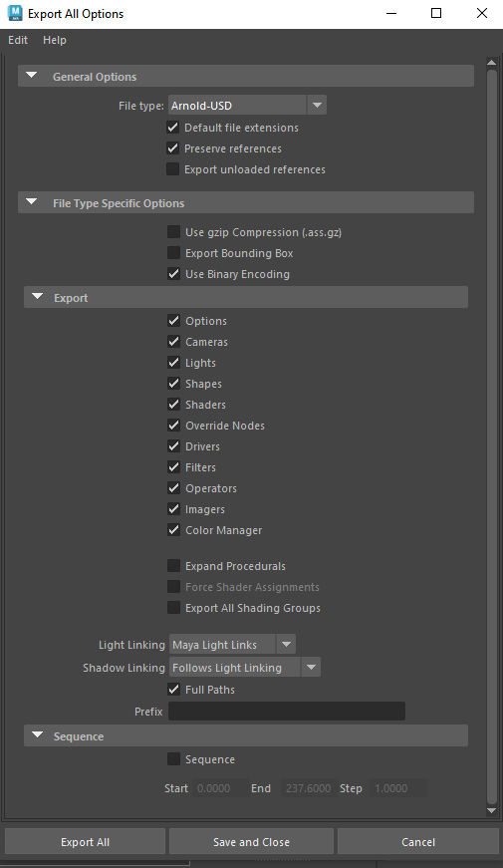
Task: Open the File type Arnold-USD dropdown
Action: tap(247, 106)
